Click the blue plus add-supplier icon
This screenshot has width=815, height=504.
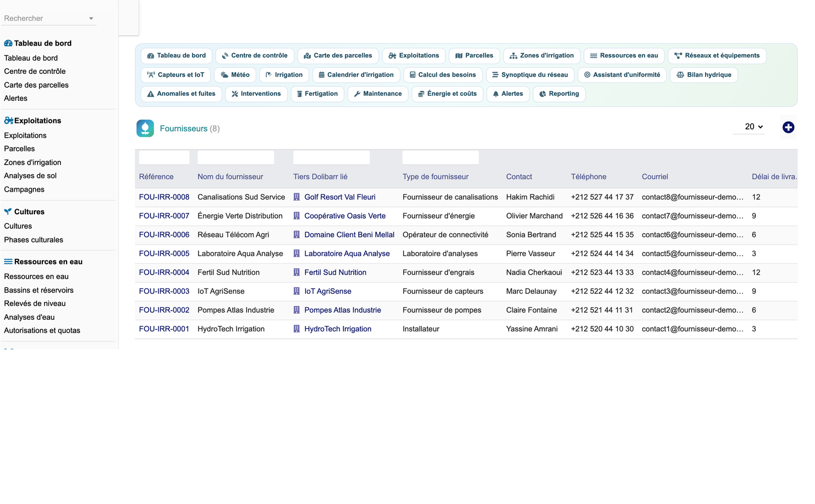(x=788, y=127)
